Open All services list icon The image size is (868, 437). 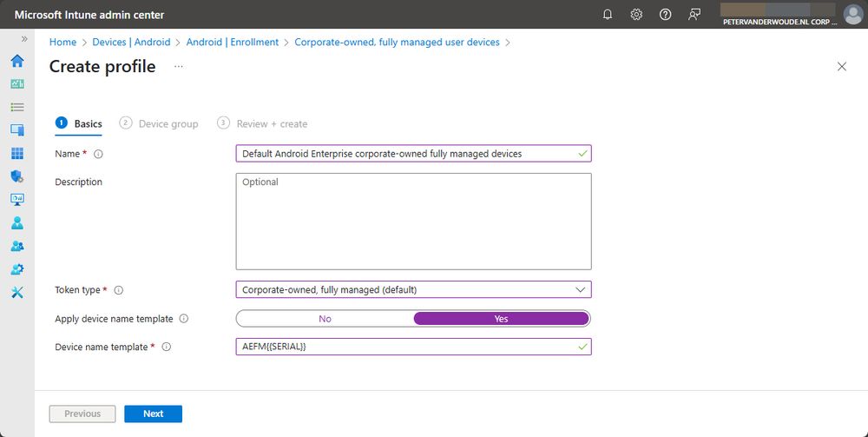[x=17, y=107]
